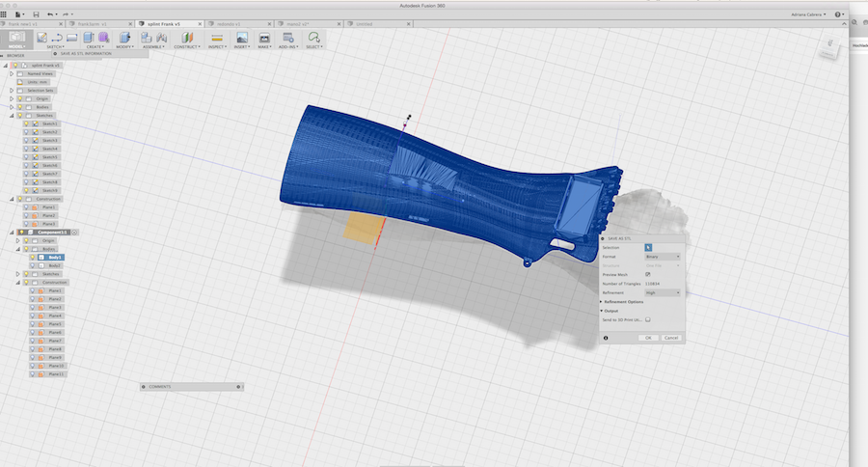Click the Save floppy disk icon
Image resolution: width=868 pixels, height=467 pixels.
point(36,14)
